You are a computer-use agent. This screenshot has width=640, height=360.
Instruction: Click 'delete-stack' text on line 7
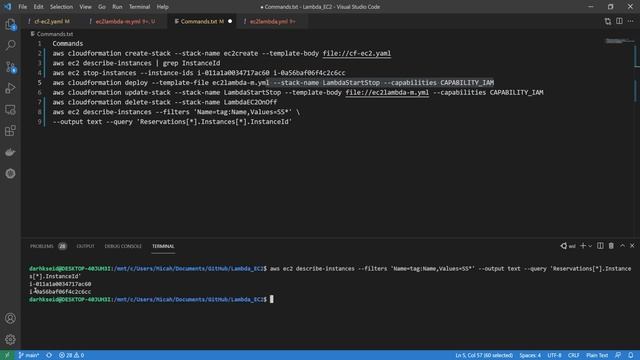tap(147, 102)
